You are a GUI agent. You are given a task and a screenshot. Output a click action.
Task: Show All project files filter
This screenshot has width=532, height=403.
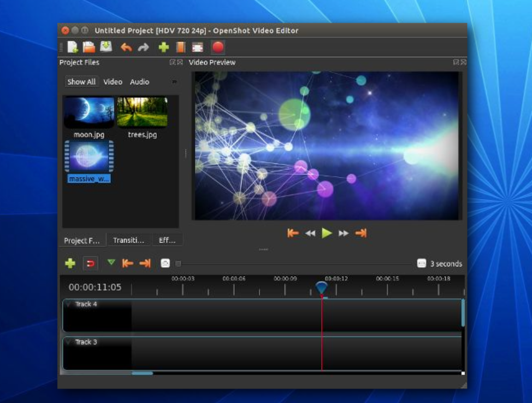[x=81, y=82]
